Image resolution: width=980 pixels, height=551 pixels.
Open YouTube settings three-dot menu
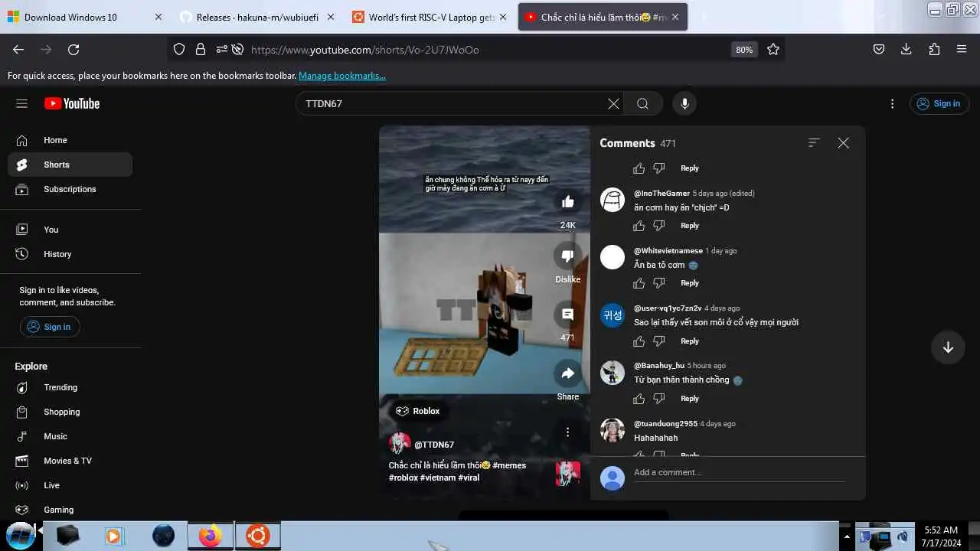tap(892, 103)
